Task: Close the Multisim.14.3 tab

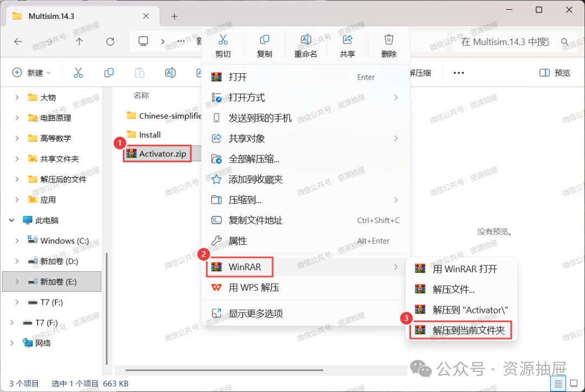Action: coord(146,16)
